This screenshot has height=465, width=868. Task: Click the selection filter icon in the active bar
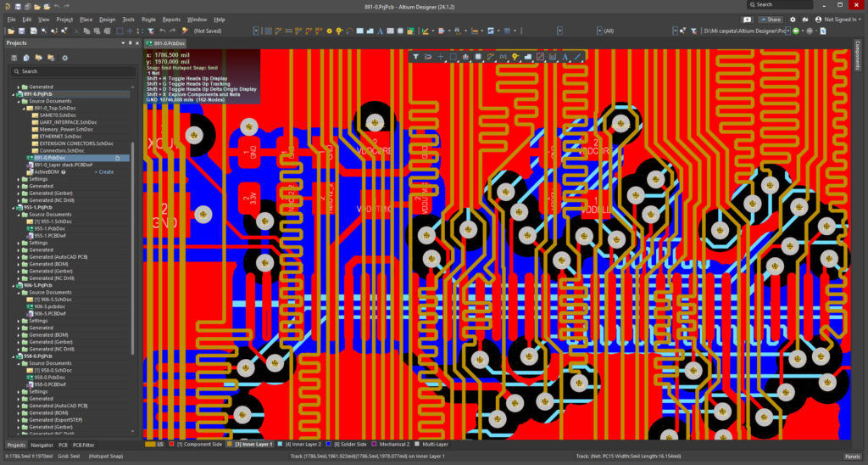(416, 57)
